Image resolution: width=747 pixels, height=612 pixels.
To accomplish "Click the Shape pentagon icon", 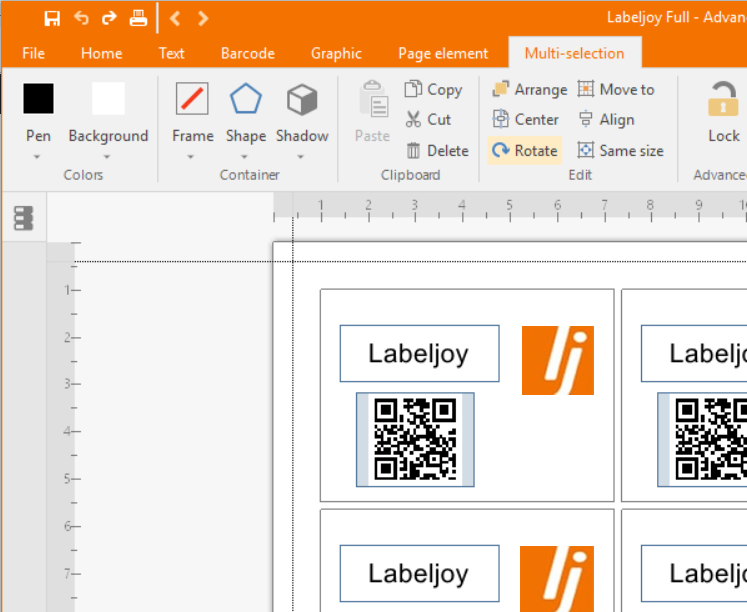I will (246, 99).
